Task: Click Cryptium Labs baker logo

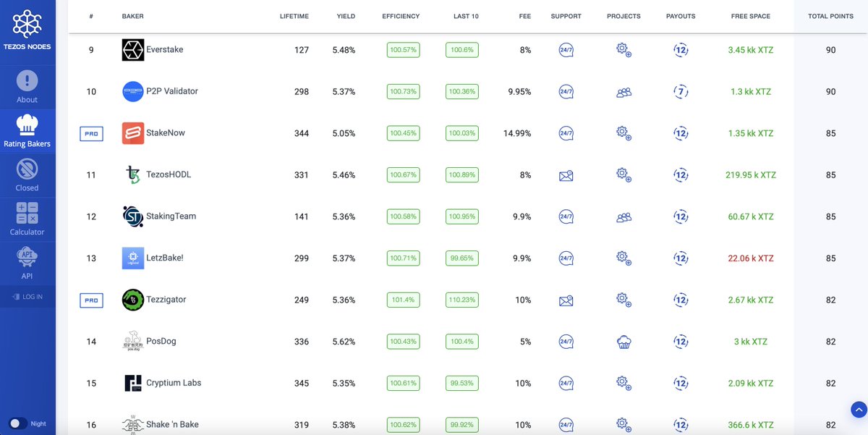Action: (133, 383)
